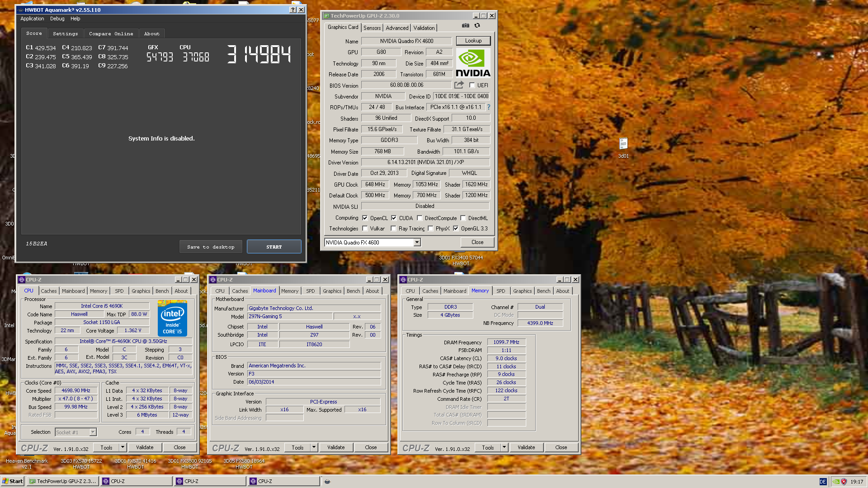Expand the Tools dropdown arrow in CPU-Z Memory window
868x488 pixels.
(x=504, y=448)
